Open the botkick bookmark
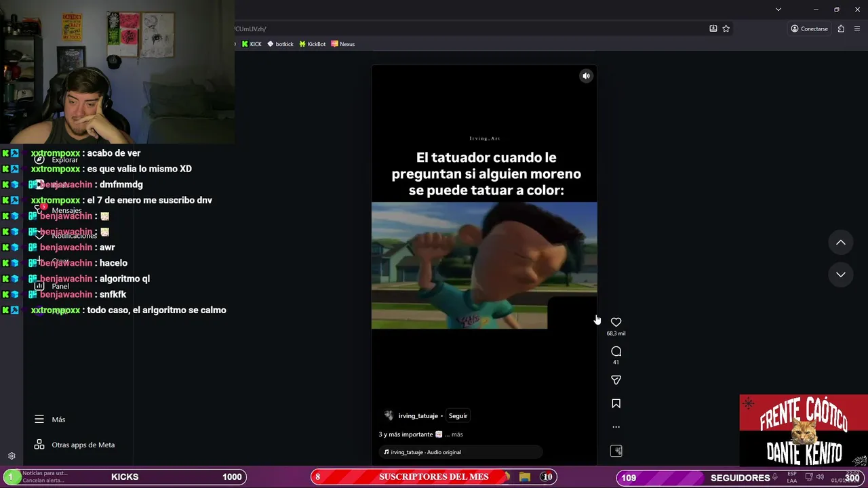This screenshot has height=488, width=868. point(280,44)
